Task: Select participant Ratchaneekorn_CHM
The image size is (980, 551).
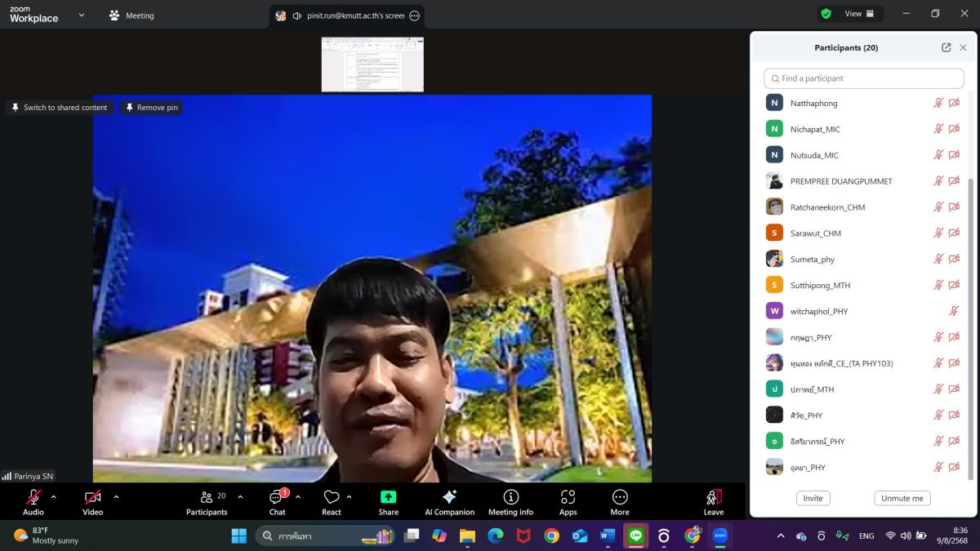Action: pyautogui.click(x=864, y=207)
